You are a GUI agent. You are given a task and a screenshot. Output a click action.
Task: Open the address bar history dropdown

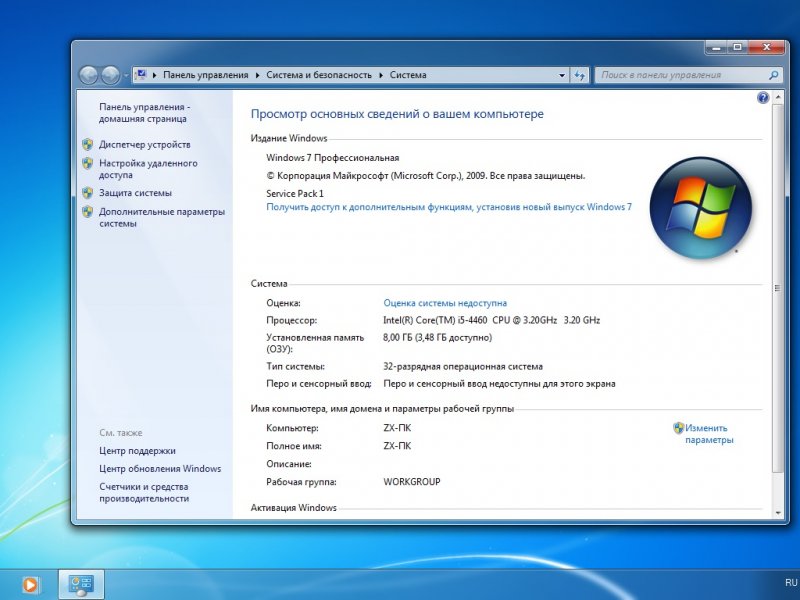562,75
